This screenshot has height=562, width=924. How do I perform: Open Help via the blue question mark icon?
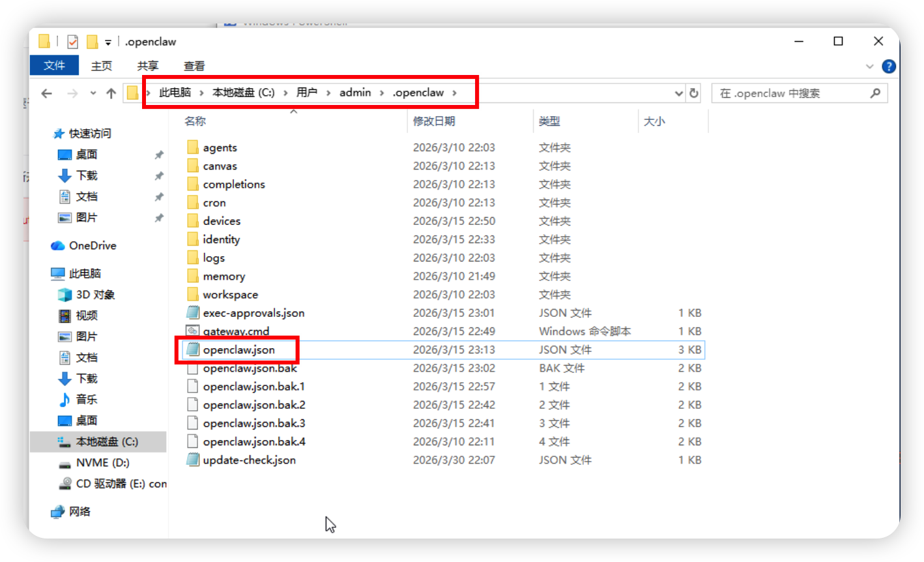pos(889,66)
